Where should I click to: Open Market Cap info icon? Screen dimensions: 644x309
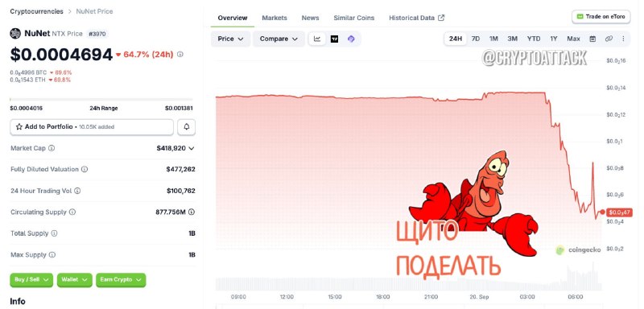pos(52,148)
